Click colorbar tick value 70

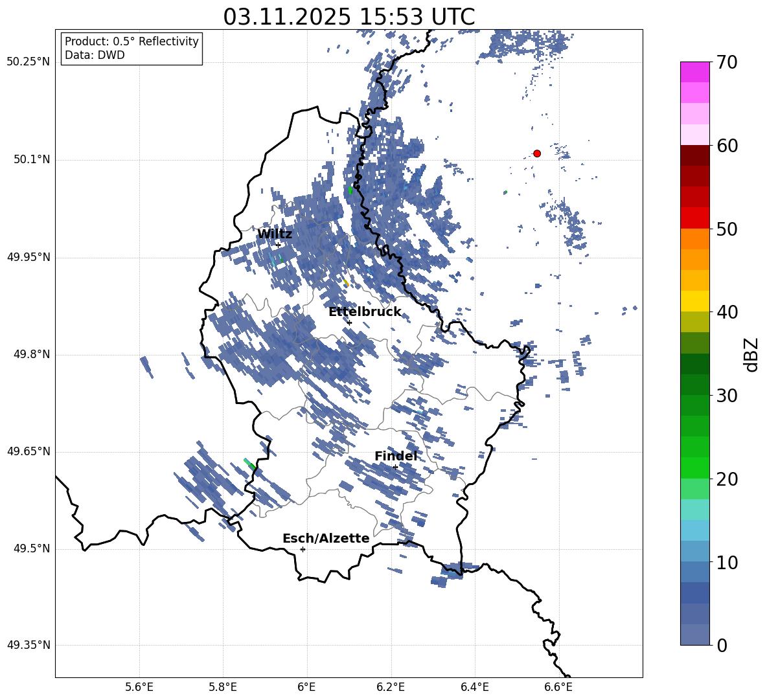tap(727, 63)
